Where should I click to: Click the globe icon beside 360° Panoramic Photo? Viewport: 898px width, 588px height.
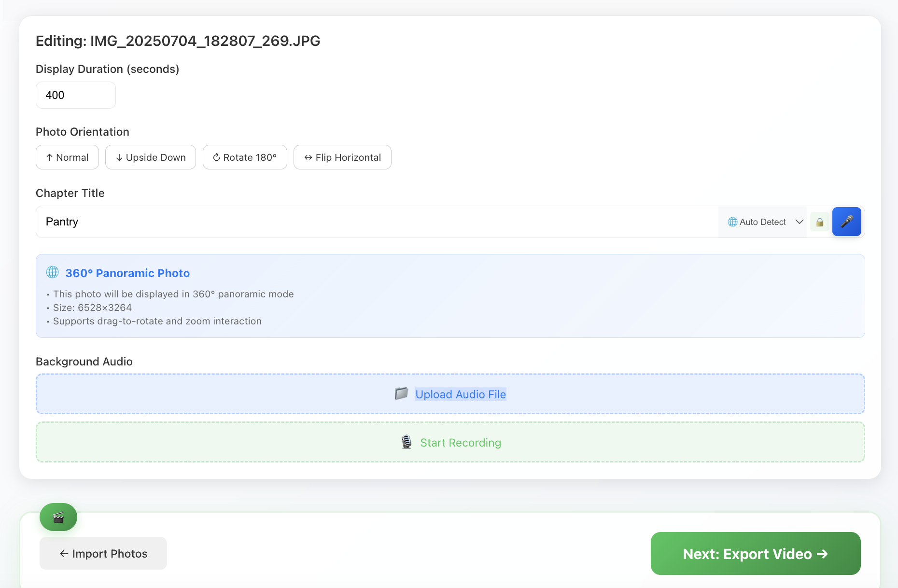(x=52, y=272)
